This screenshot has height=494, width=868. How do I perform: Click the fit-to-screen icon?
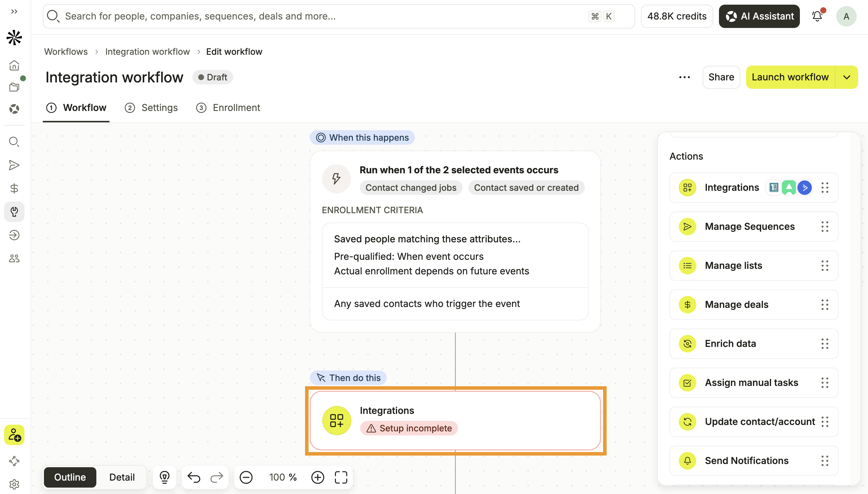[x=341, y=477]
